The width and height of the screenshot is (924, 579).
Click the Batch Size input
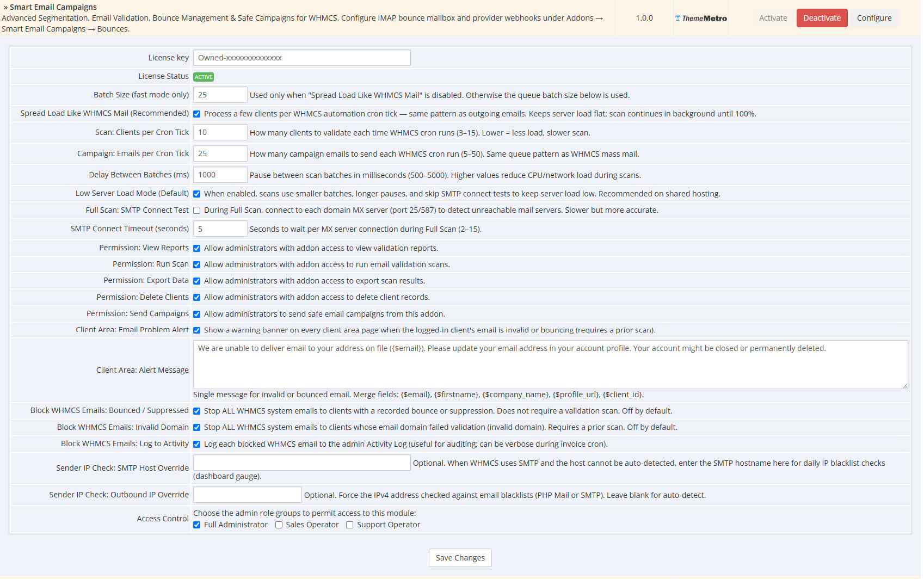click(220, 95)
